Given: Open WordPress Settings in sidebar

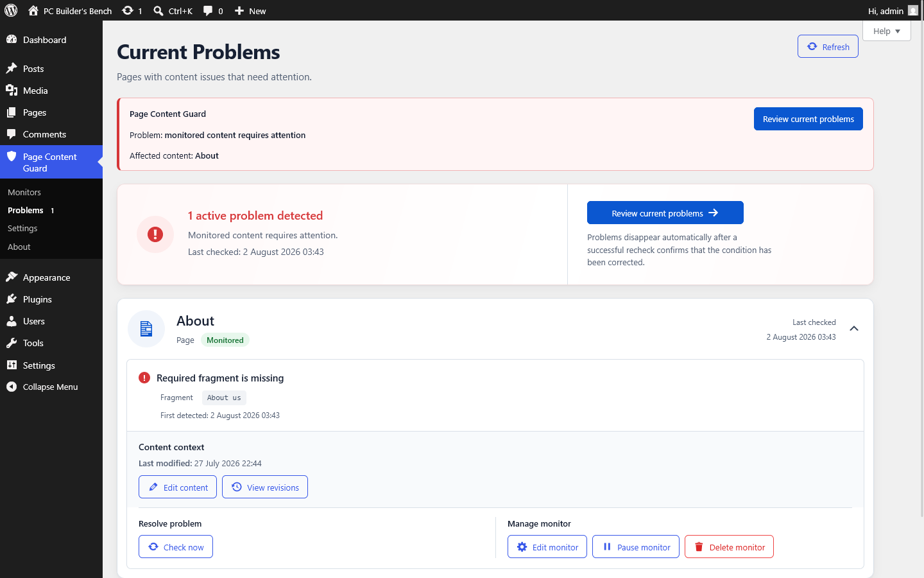Looking at the screenshot, I should 51,365.
